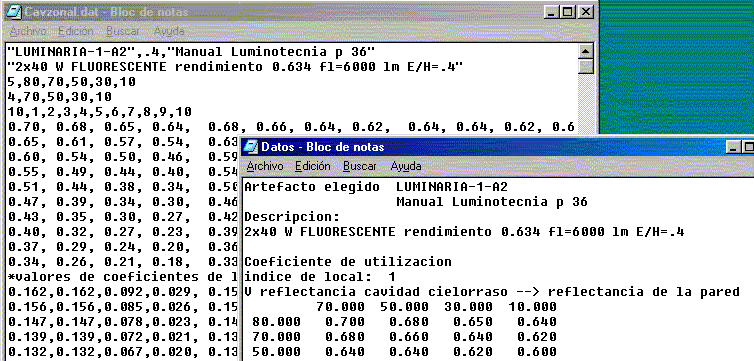Close the Cavzonal.dat Notepad window
The width and height of the screenshot is (754, 361).
pyautogui.click(x=585, y=12)
